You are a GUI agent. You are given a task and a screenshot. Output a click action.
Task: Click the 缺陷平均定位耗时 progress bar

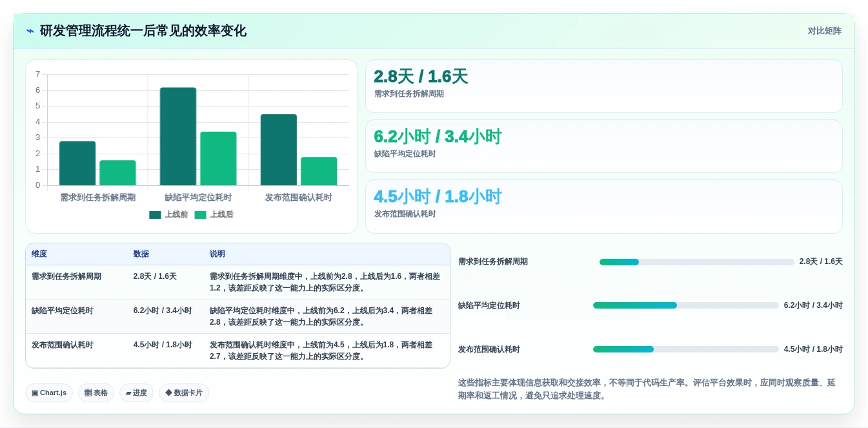pyautogui.click(x=686, y=305)
